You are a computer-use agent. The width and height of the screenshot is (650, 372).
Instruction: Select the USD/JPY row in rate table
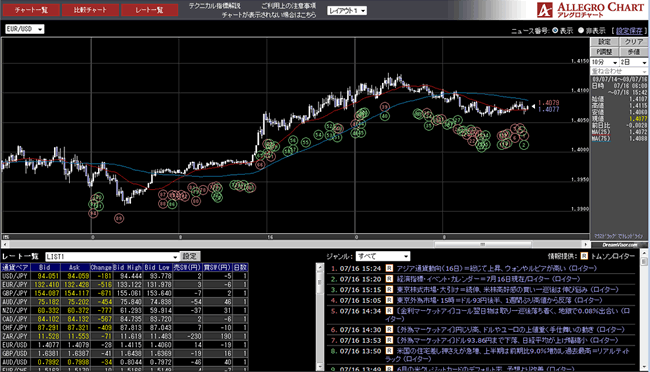[x=124, y=276]
